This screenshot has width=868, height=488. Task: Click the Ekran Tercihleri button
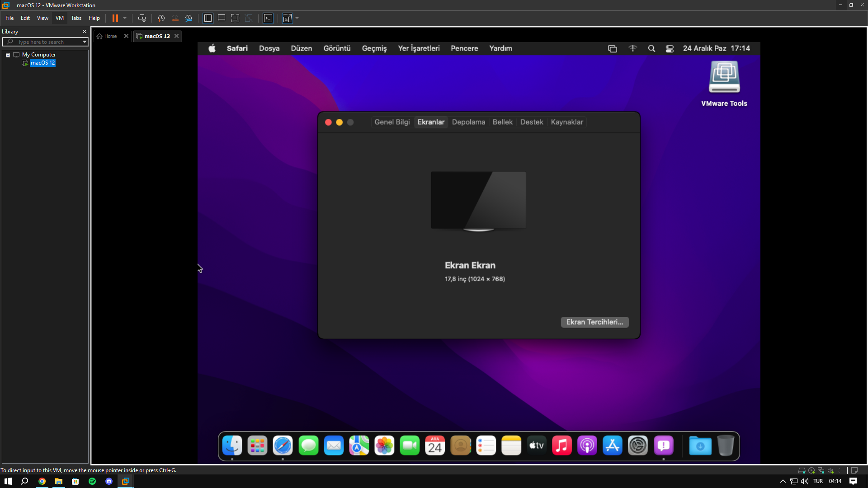tap(594, 322)
